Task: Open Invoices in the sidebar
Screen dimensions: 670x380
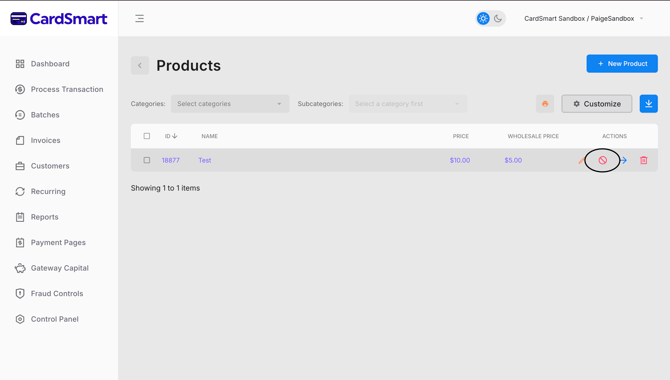Action: [x=38, y=140]
